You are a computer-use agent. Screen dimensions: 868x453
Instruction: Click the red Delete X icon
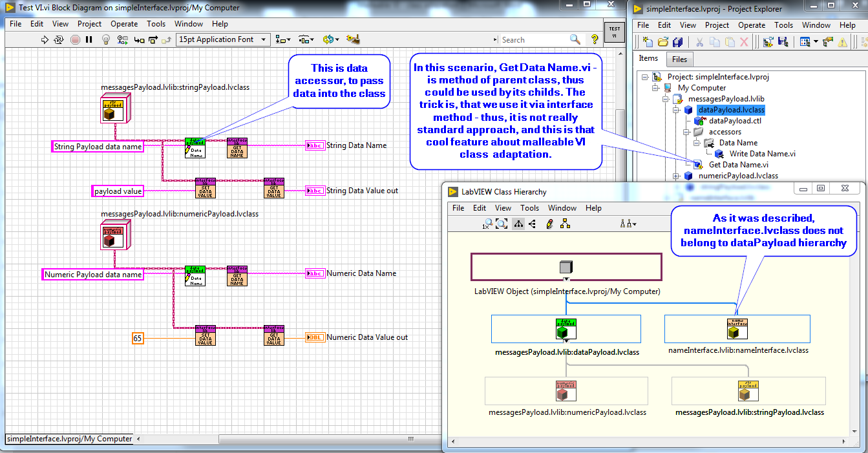point(745,42)
